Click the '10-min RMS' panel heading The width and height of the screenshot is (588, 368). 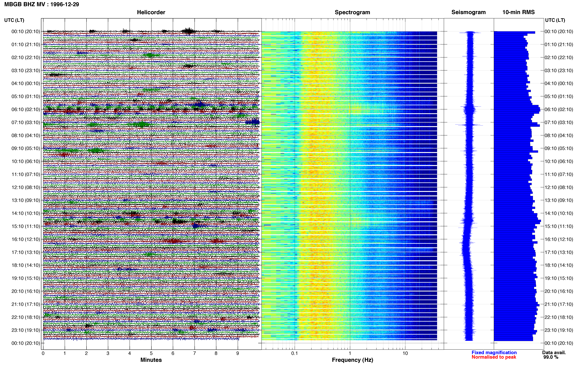pos(518,12)
